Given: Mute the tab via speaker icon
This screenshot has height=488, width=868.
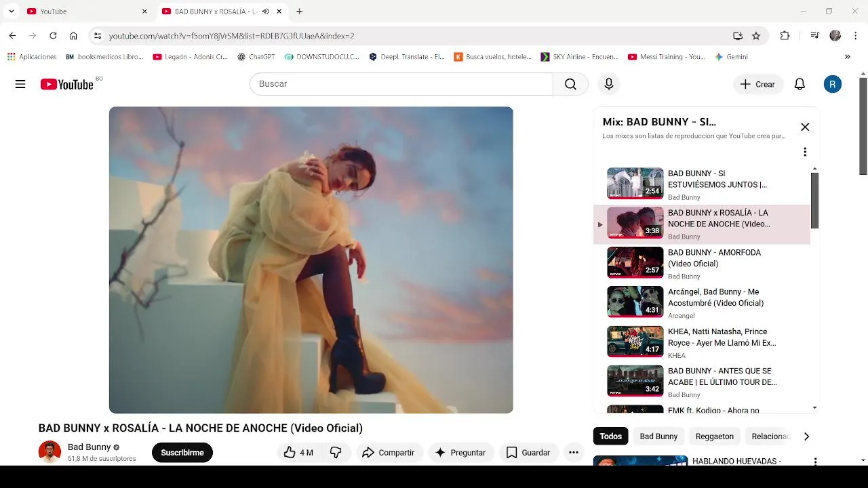Looking at the screenshot, I should pyautogui.click(x=265, y=12).
